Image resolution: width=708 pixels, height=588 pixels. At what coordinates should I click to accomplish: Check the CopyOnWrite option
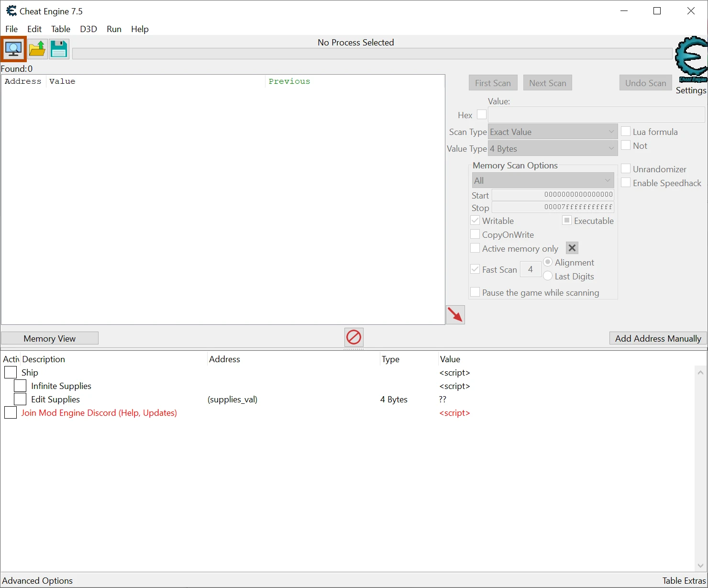(x=475, y=234)
